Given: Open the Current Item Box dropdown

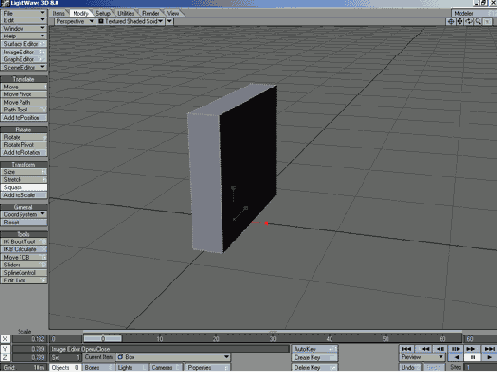Looking at the screenshot, I should click(x=173, y=357).
